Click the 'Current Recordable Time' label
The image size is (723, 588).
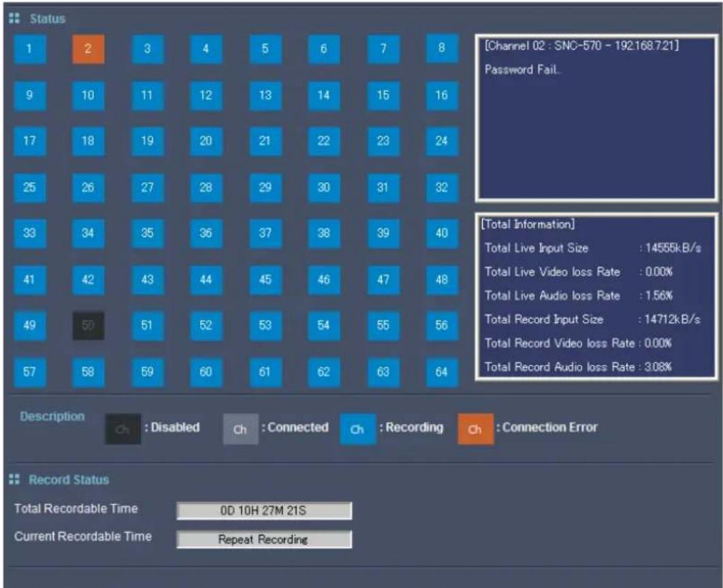pos(83,536)
